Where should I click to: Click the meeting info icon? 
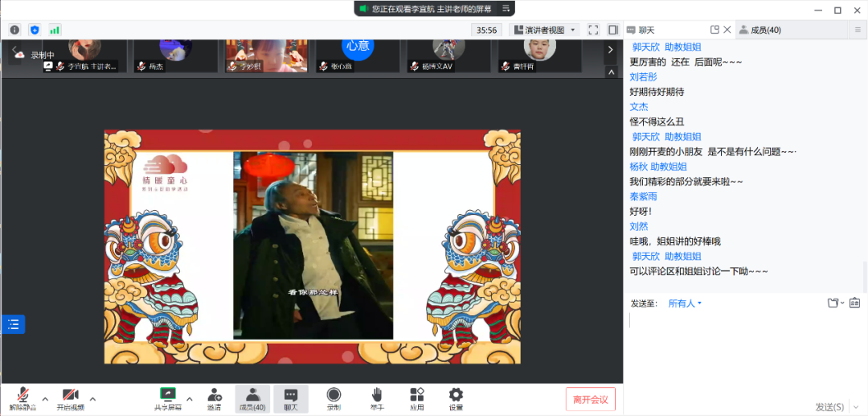click(15, 30)
